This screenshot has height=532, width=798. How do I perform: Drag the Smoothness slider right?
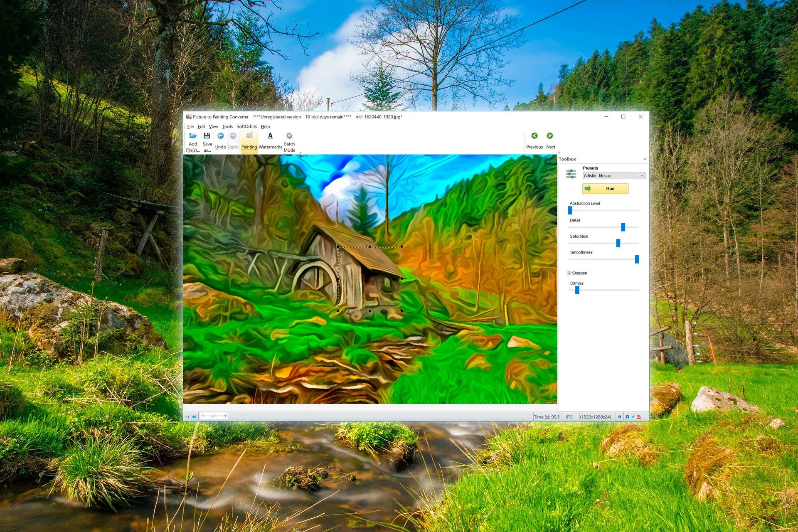[637, 259]
